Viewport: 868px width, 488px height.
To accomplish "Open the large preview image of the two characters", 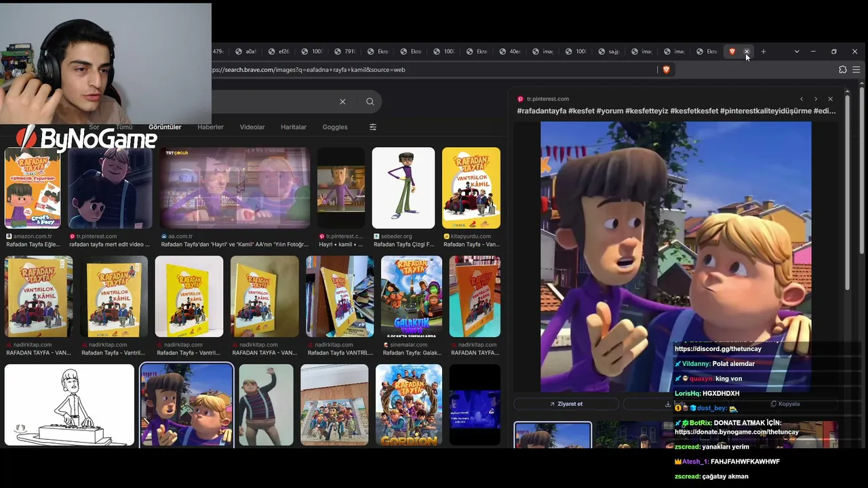I will pyautogui.click(x=675, y=257).
